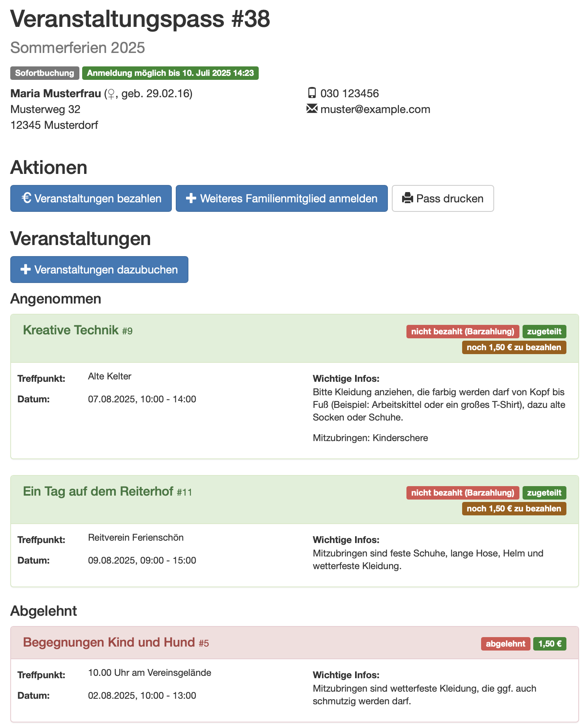The image size is (583, 728).
Task: Click the printer icon
Action: pyautogui.click(x=407, y=198)
